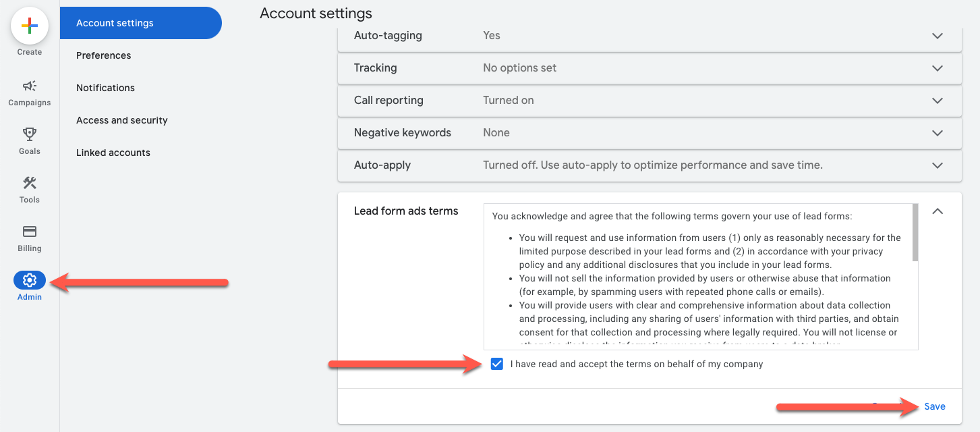Uncheck the accept terms checkbox
The width and height of the screenshot is (980, 432).
(x=497, y=364)
